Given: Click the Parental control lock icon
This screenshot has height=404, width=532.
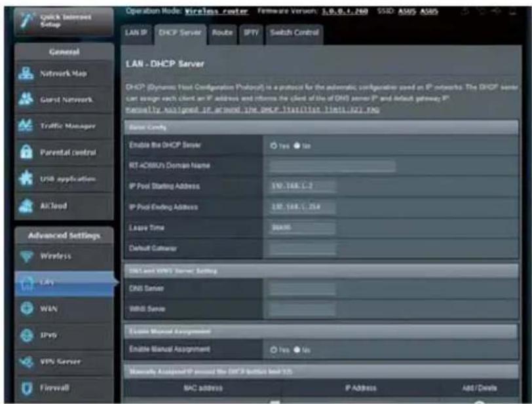Looking at the screenshot, I should click(x=26, y=152).
